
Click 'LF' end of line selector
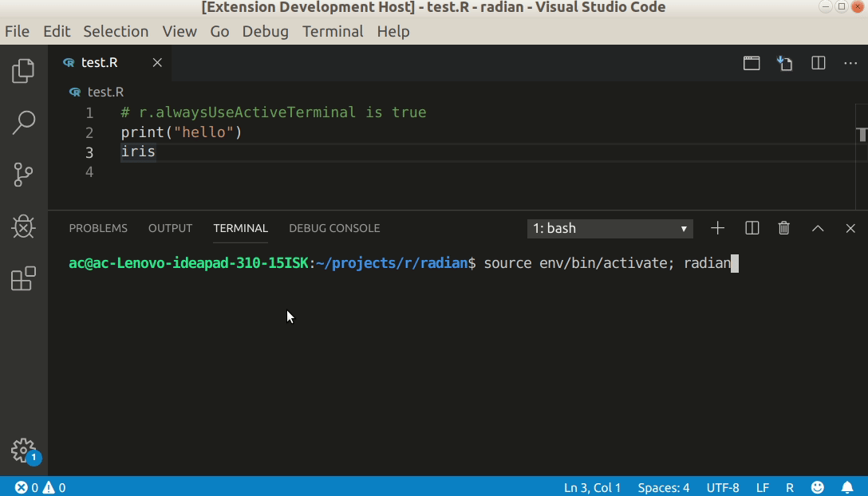[x=762, y=488]
